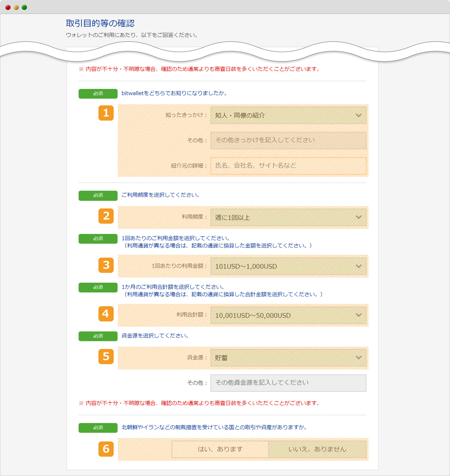Click the ウォレットのご利用にあたり subtitle text
Screen dimensions: 450x476
coord(132,35)
